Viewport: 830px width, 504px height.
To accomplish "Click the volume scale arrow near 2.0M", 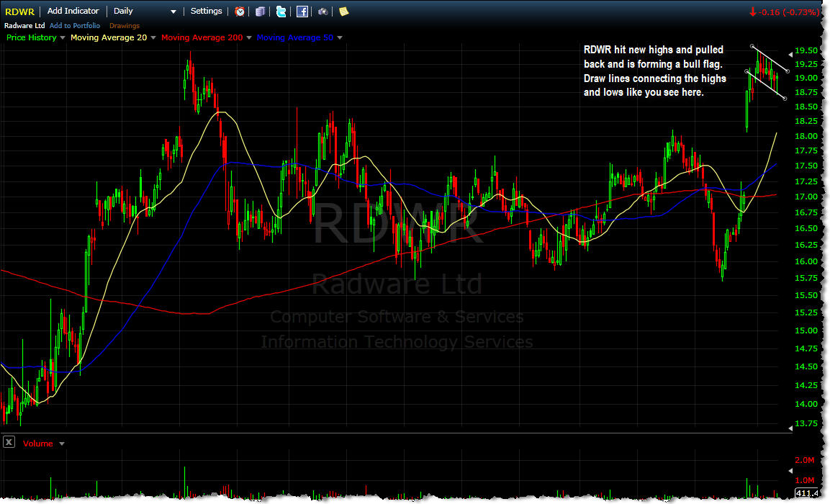I will click(x=790, y=470).
